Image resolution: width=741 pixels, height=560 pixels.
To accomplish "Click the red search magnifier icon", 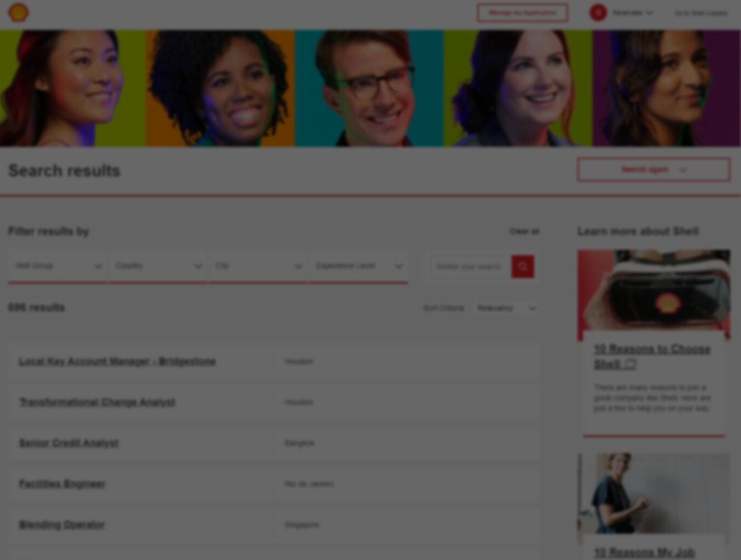I will (523, 267).
